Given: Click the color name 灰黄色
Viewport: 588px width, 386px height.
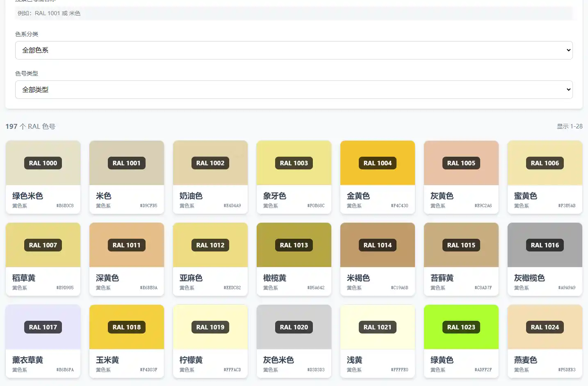Looking at the screenshot, I should [x=442, y=196].
